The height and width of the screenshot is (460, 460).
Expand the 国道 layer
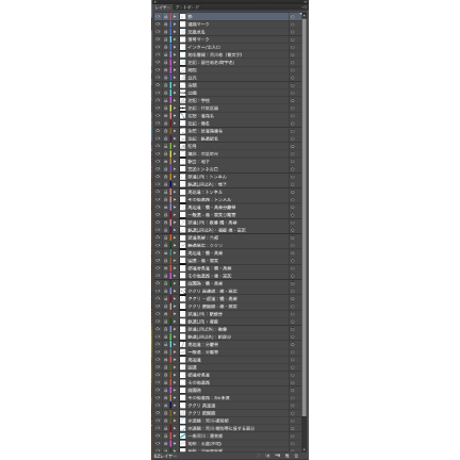pyautogui.click(x=175, y=367)
